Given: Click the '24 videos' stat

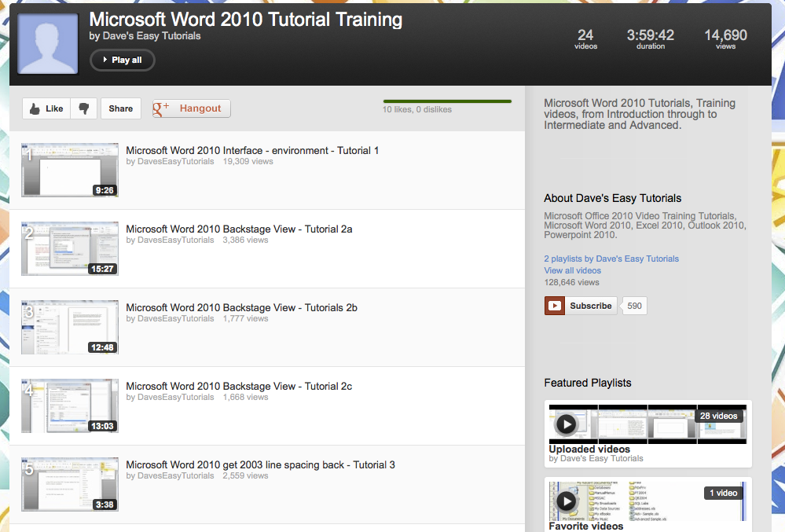Looking at the screenshot, I should pos(585,39).
